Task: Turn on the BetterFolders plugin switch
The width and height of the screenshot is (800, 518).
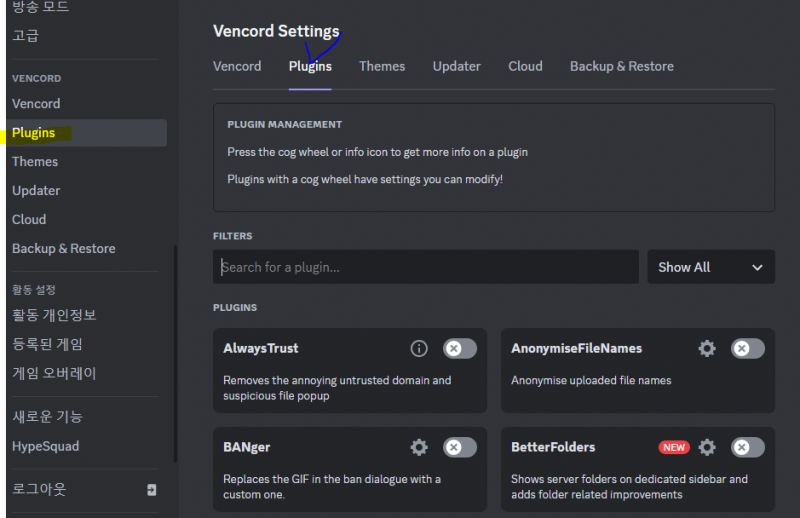Action: pos(747,448)
